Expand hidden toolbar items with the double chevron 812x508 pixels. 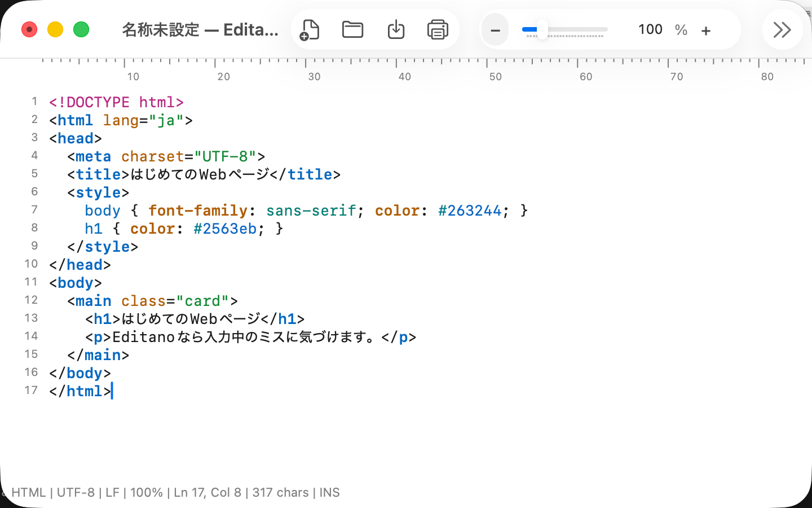tap(782, 29)
